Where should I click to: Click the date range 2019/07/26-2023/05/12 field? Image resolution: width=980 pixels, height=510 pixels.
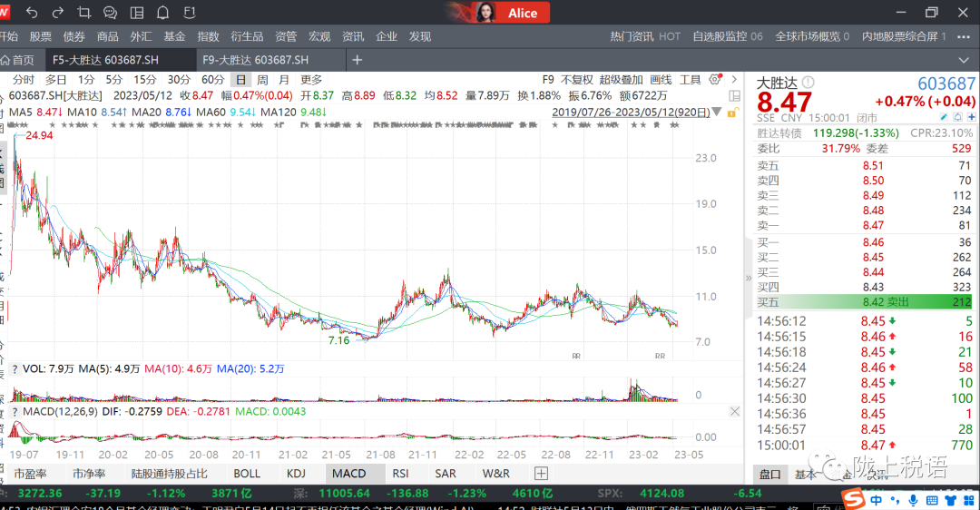tap(631, 113)
